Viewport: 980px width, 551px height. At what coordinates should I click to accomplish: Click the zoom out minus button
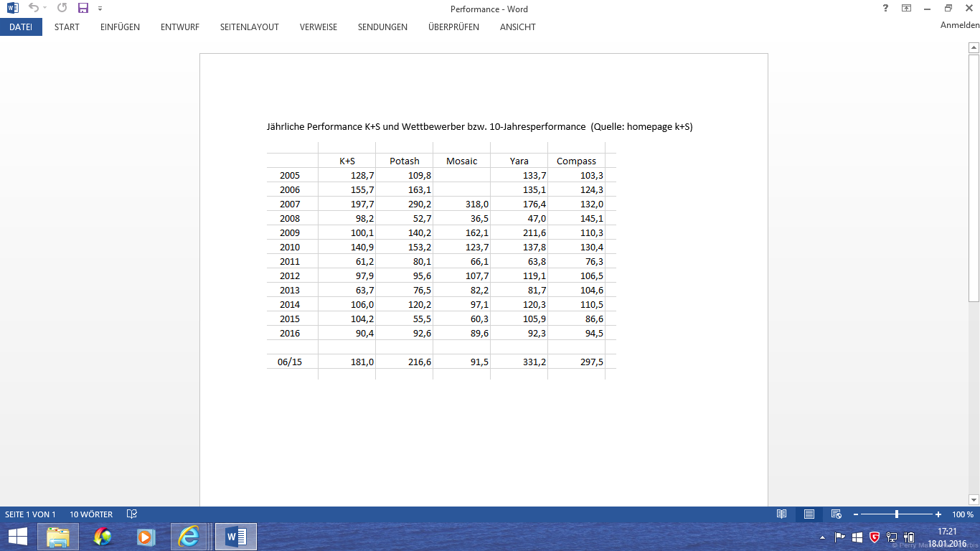(x=856, y=514)
